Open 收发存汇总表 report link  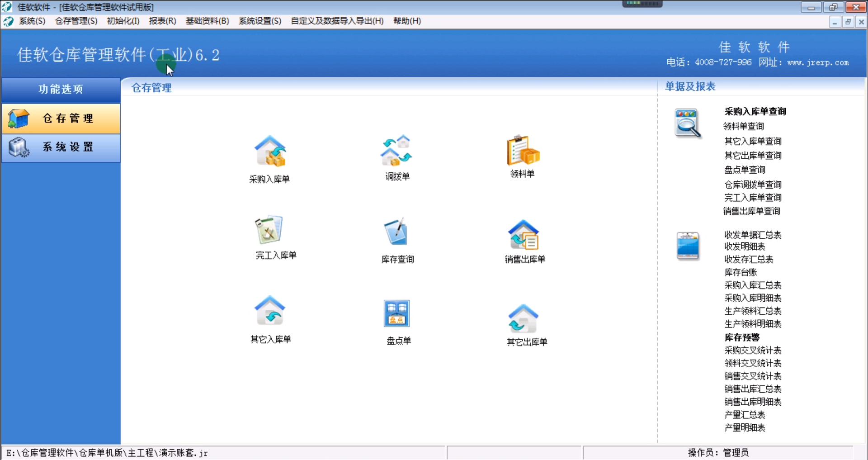[x=749, y=260]
